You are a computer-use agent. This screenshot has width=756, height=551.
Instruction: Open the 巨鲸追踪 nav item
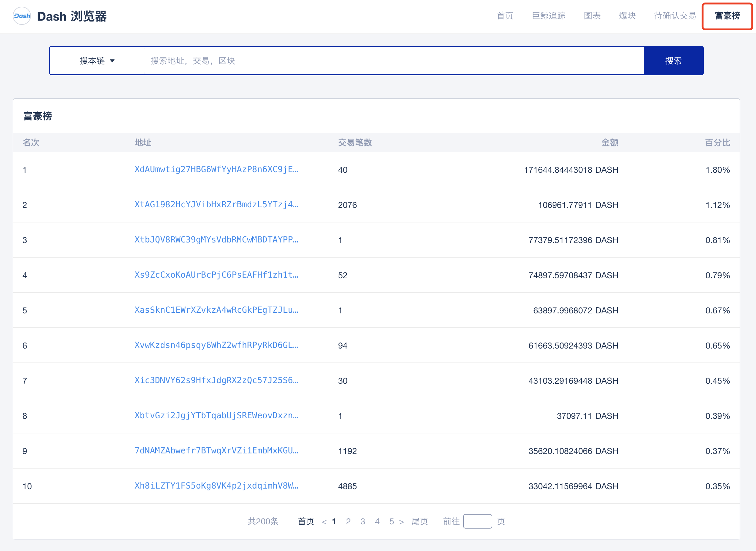tap(548, 16)
